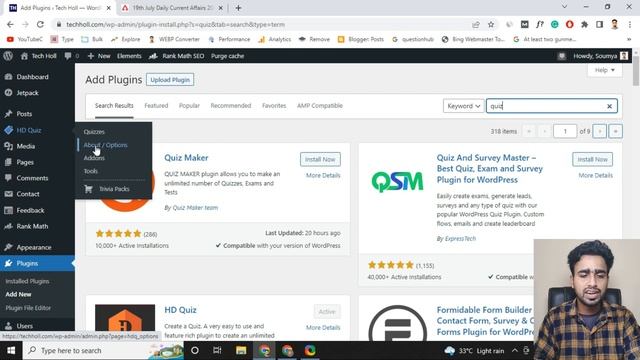
Task: Open the YouTubeC bookmark
Action: coord(24,39)
